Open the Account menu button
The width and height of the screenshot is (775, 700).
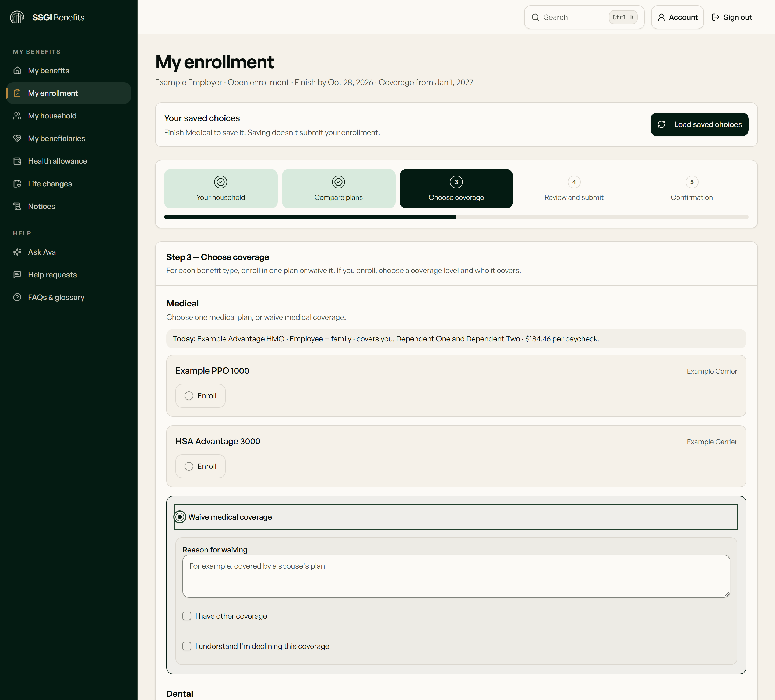click(x=677, y=17)
